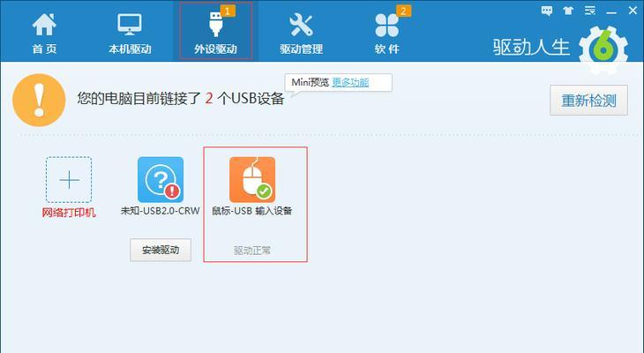Click the 您的电脑目前链接了 2 个USB设备 message

pyautogui.click(x=181, y=99)
